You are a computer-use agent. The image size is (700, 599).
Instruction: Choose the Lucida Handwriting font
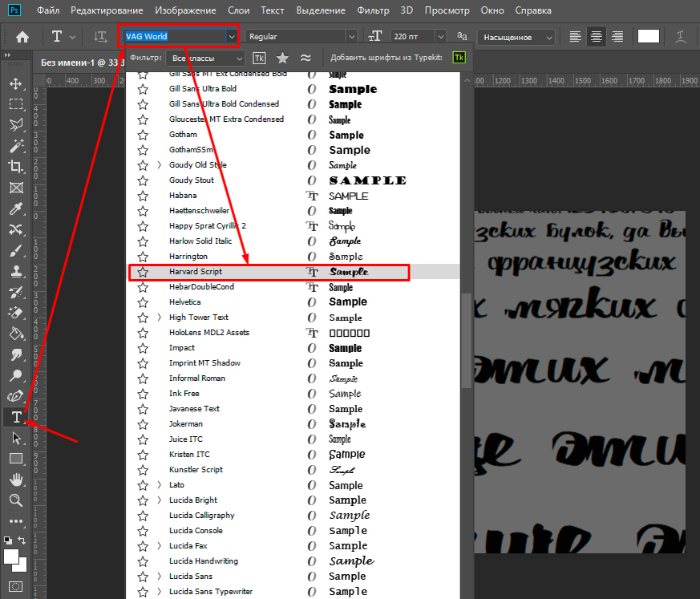tap(293, 561)
